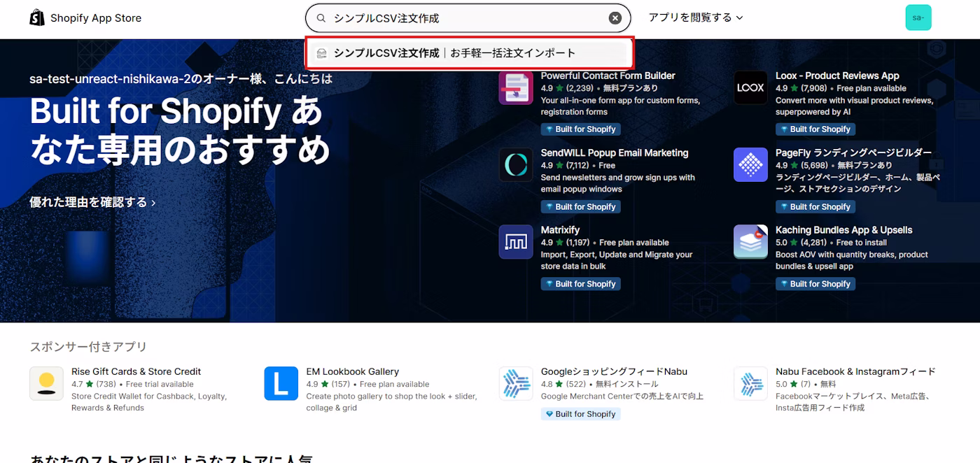
Task: Click the Shopify bag logo
Action: coord(37,18)
